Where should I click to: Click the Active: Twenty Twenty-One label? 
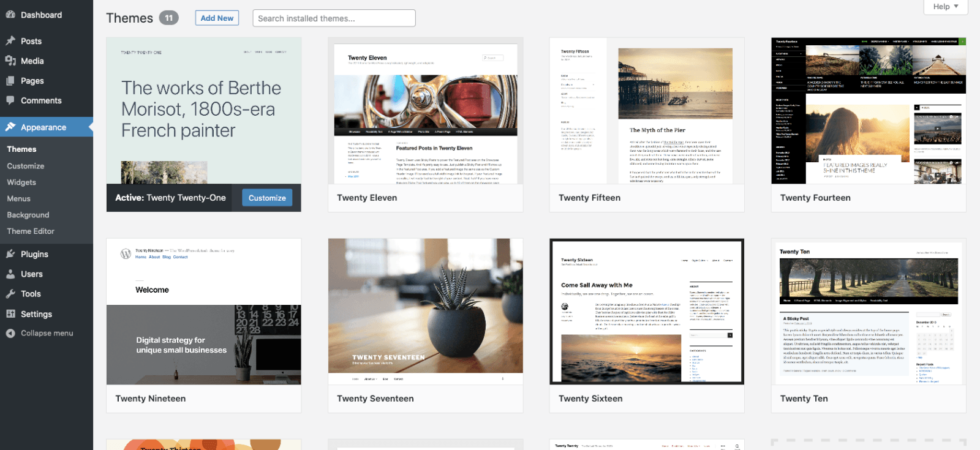click(171, 198)
